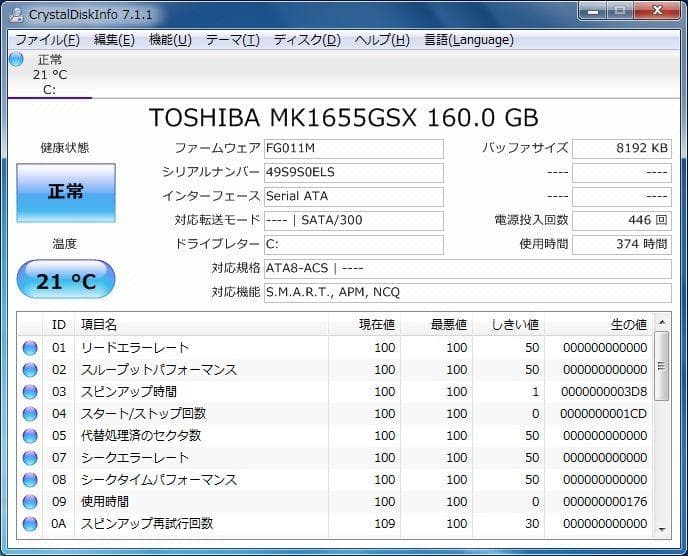Click the drive title TOSHIBA MK1655GSX 160.0 GB

(x=344, y=118)
